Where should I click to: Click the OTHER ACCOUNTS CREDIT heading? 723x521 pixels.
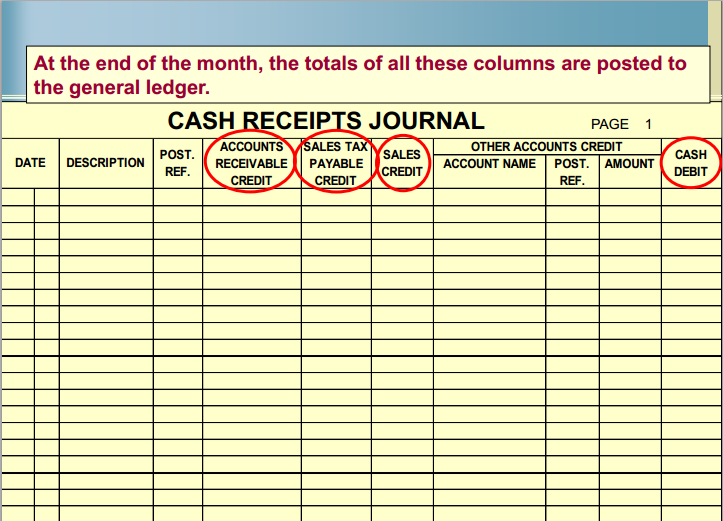(546, 147)
